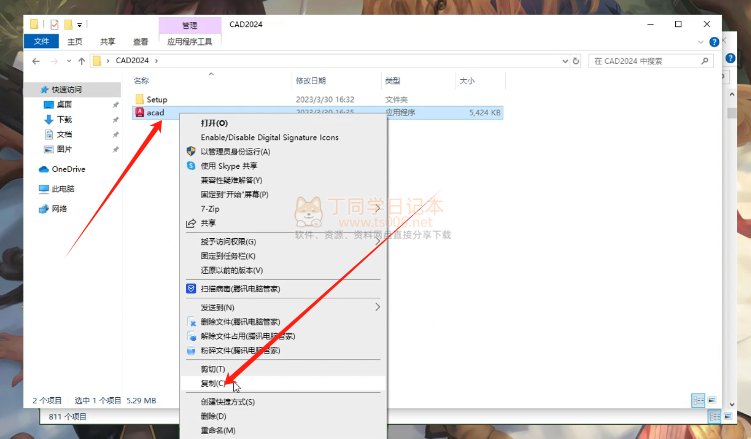Viewport: 751px width, 439px height.
Task: Click the pin icon next to 桌面
Action: click(115, 104)
